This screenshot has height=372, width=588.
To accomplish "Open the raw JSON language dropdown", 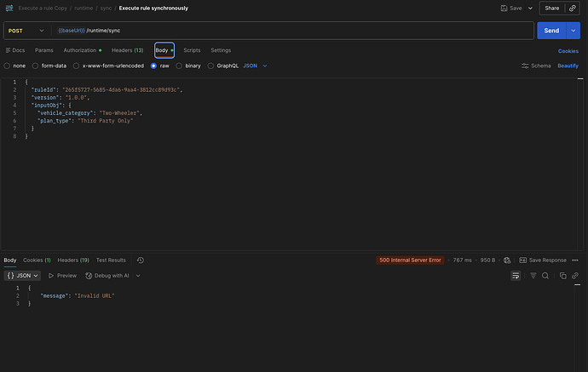I will (x=255, y=66).
